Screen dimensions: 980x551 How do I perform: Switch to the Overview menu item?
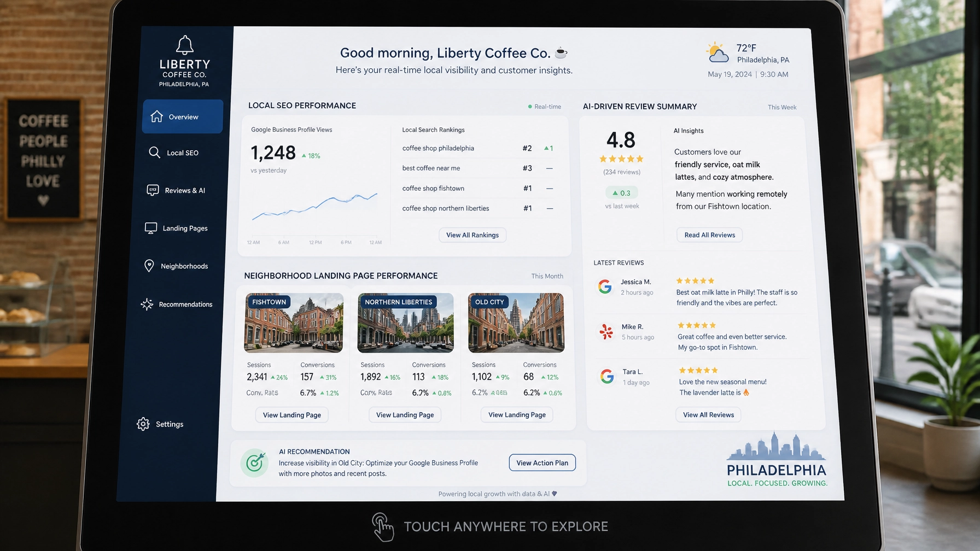click(183, 116)
